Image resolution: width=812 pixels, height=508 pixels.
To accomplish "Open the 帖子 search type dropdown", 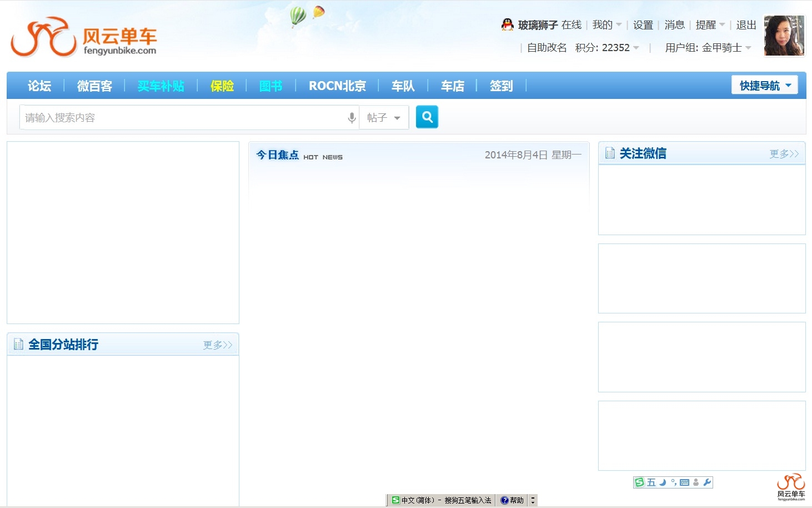I will 384,118.
